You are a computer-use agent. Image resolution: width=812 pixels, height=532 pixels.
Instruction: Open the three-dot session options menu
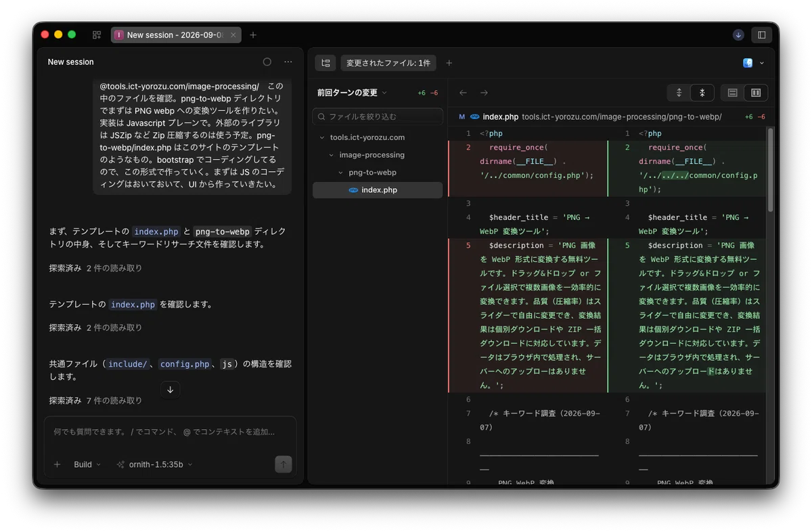point(288,62)
